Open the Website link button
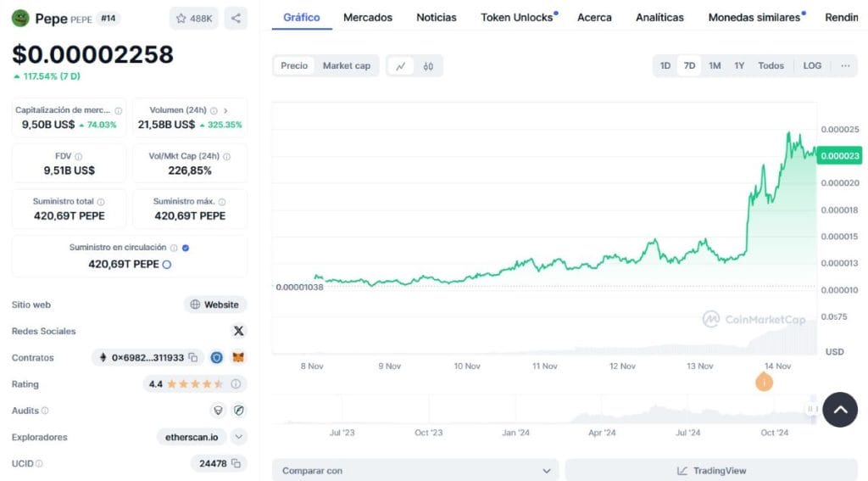This screenshot has height=481, width=868. pos(214,305)
